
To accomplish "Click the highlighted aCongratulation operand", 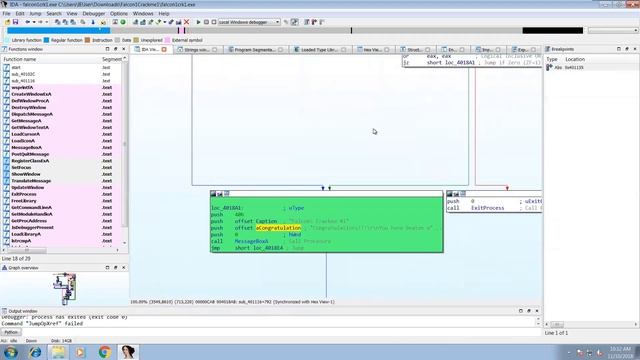I will (278, 228).
